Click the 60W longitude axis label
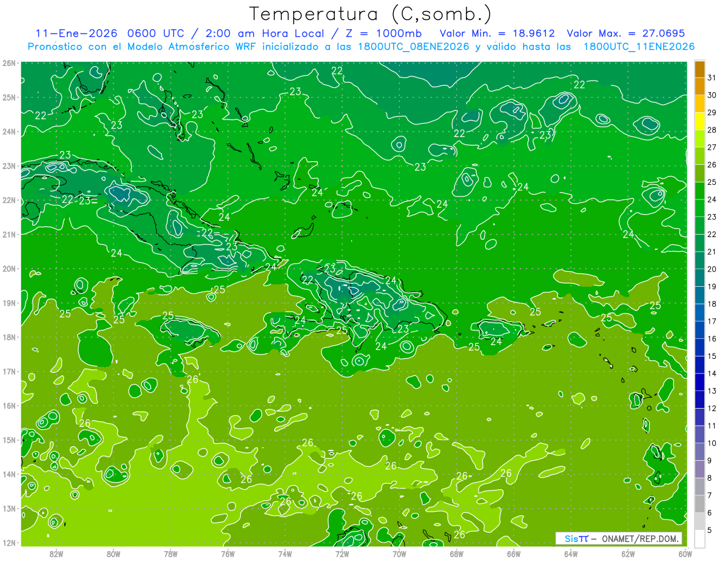728x562 pixels. point(685,554)
